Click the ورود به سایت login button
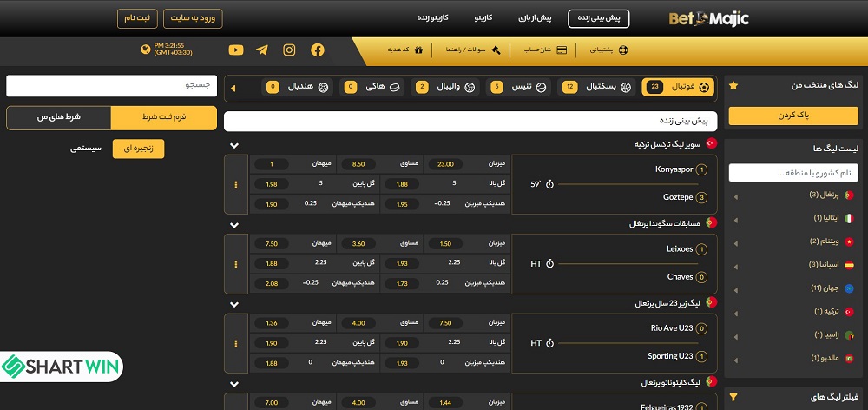 (197, 18)
